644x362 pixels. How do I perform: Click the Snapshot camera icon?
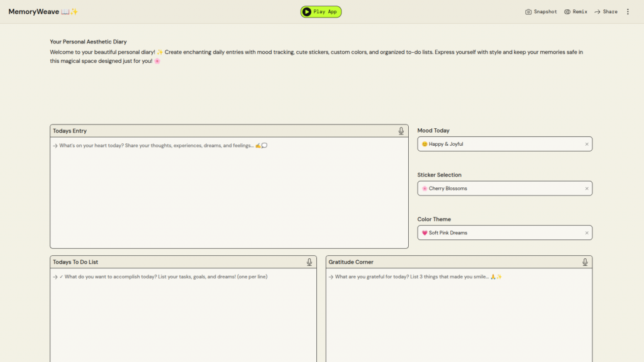528,12
